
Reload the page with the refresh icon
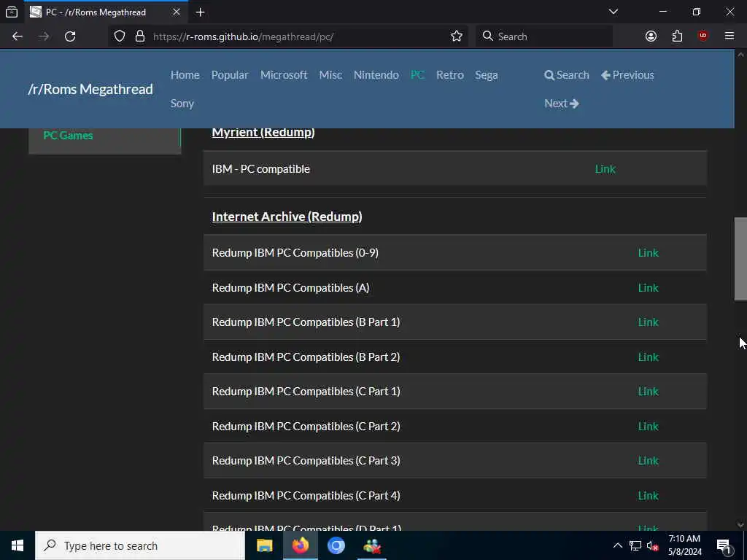(x=70, y=36)
